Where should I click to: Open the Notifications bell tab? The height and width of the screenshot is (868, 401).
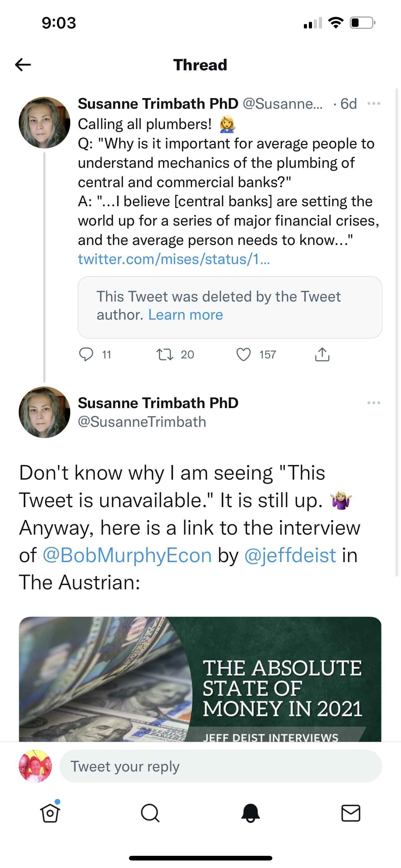pos(250,813)
